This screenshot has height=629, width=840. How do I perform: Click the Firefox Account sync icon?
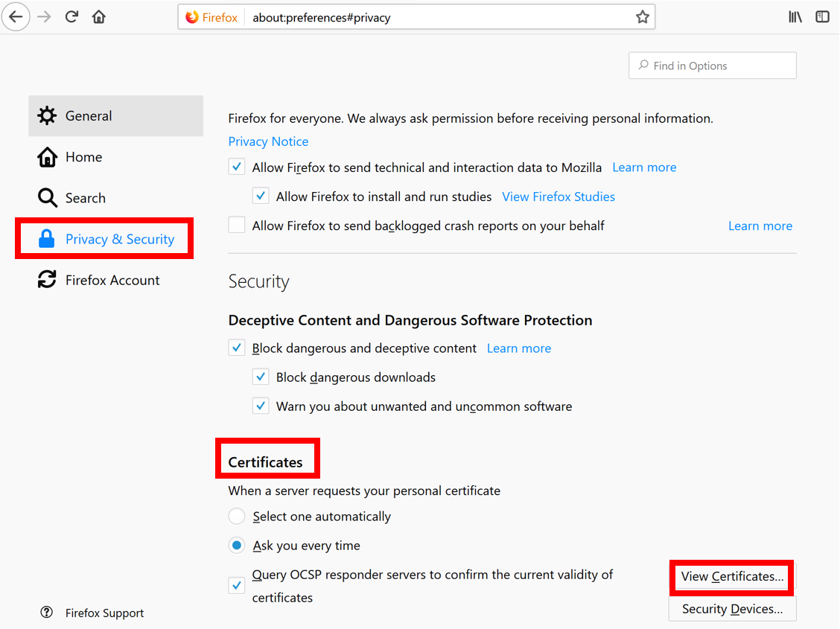[x=47, y=280]
